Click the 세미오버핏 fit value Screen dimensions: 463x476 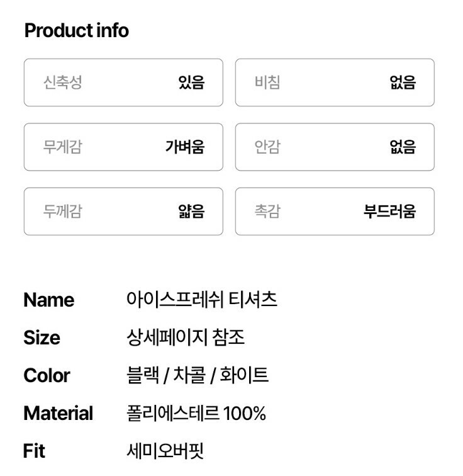[x=165, y=451]
